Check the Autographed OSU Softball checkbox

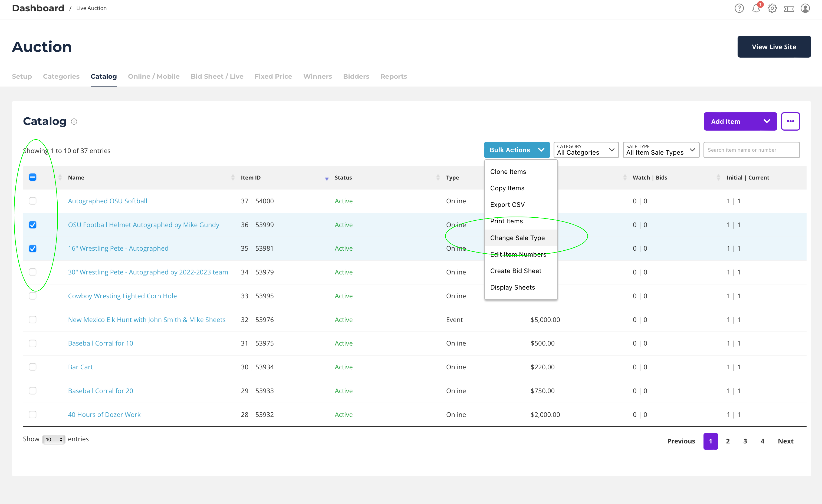tap(33, 201)
